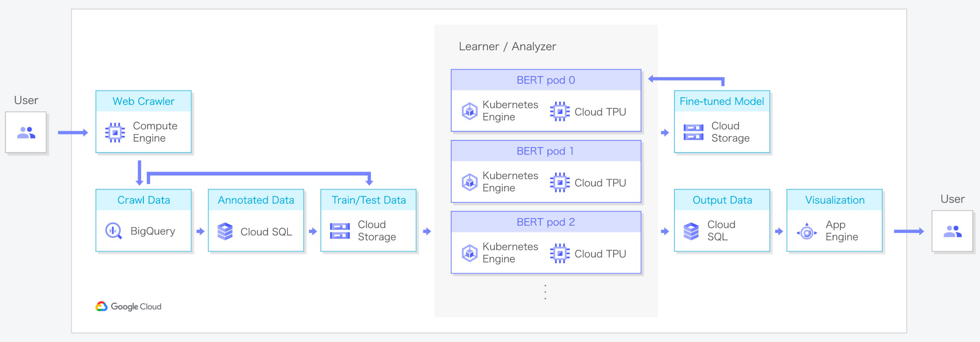Image resolution: width=980 pixels, height=342 pixels.
Task: Click Kubernetes Engine label in BERT pod 0
Action: click(510, 110)
